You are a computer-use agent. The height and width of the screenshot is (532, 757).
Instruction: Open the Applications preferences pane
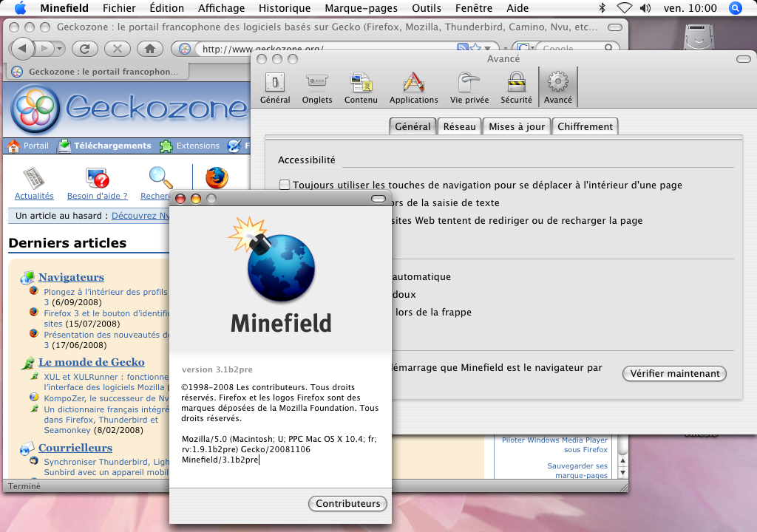(x=414, y=87)
